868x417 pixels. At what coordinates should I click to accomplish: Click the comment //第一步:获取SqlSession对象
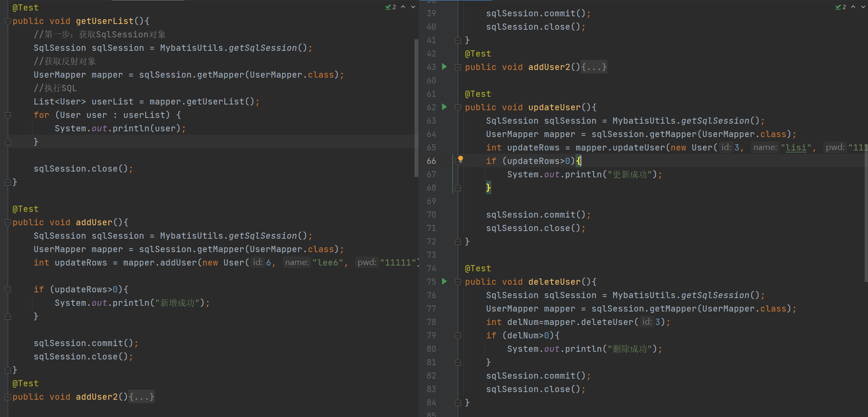point(100,35)
